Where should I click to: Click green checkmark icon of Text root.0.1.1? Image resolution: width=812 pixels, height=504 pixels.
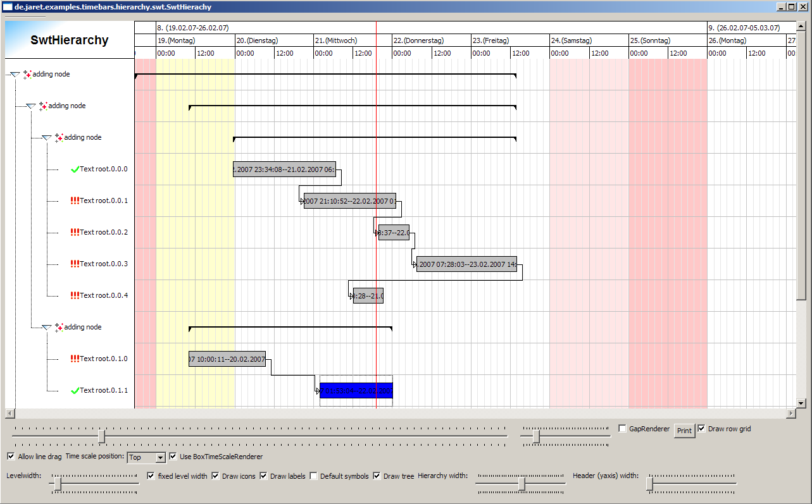[75, 391]
